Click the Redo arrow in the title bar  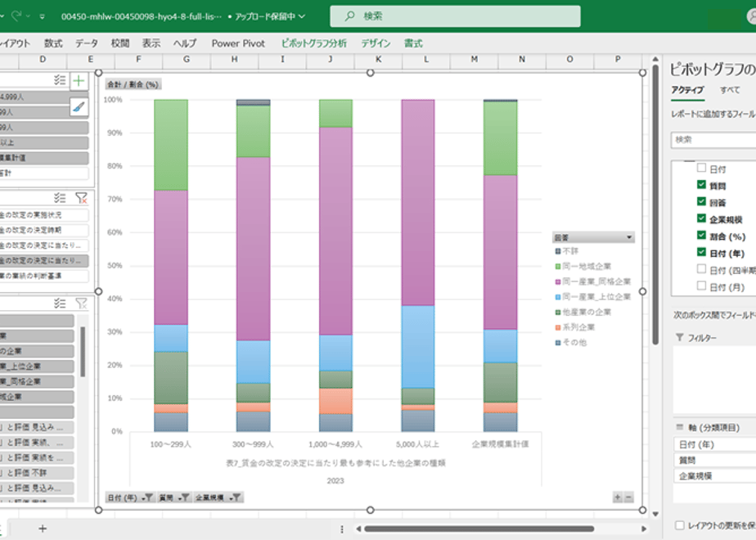point(16,16)
